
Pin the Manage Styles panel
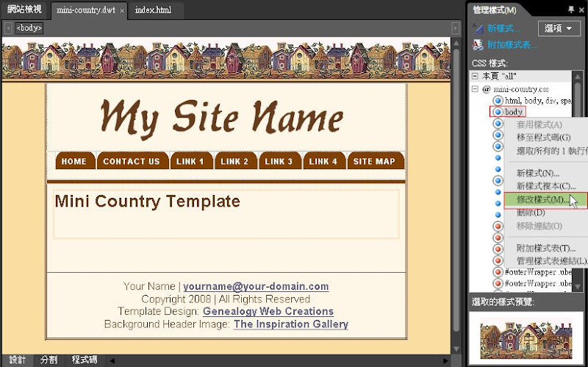click(x=571, y=10)
